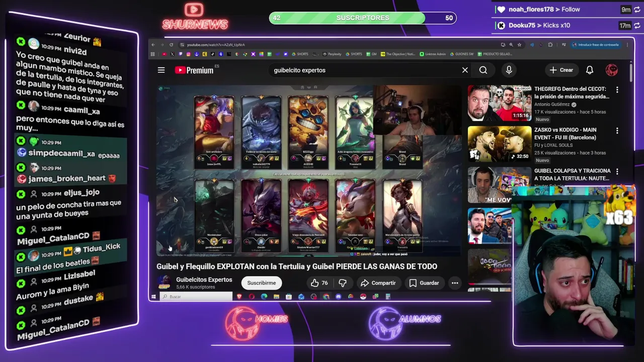Open ZASKO vs KODIGO thumbnail

pos(499,144)
